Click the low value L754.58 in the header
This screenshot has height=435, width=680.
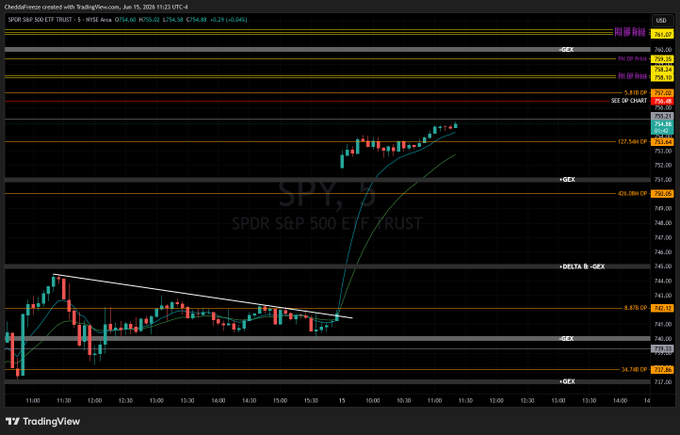[x=172, y=20]
